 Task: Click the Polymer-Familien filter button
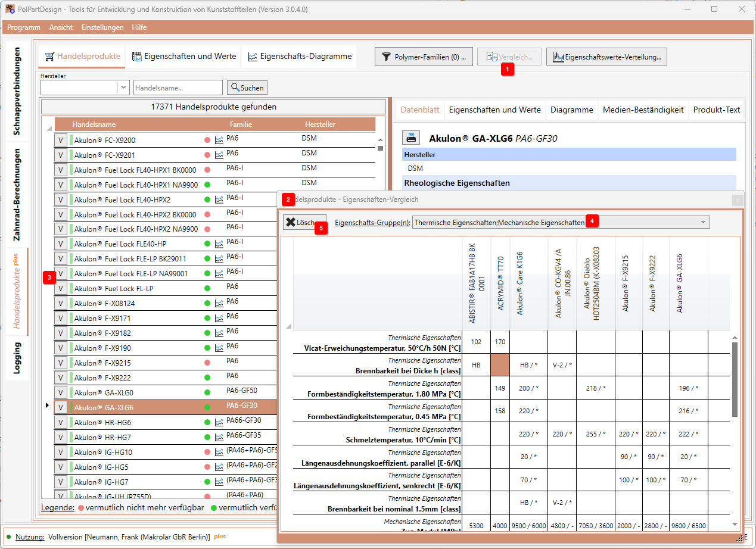[424, 57]
